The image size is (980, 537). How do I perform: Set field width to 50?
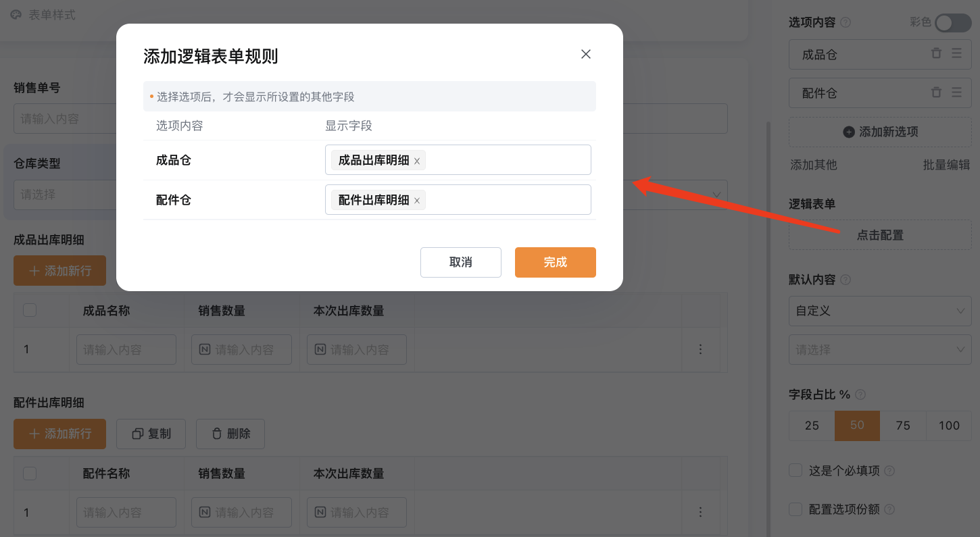(857, 426)
